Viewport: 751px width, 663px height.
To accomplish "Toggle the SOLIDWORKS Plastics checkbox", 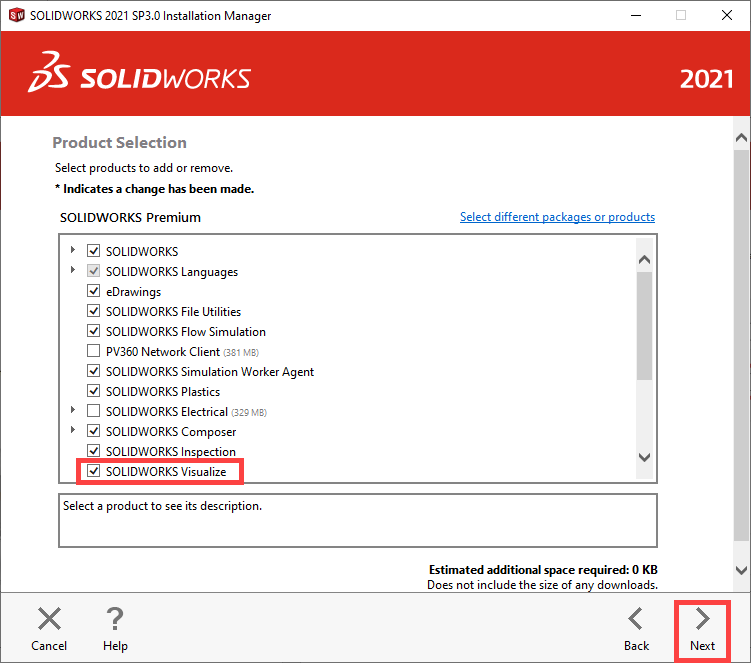I will 93,391.
